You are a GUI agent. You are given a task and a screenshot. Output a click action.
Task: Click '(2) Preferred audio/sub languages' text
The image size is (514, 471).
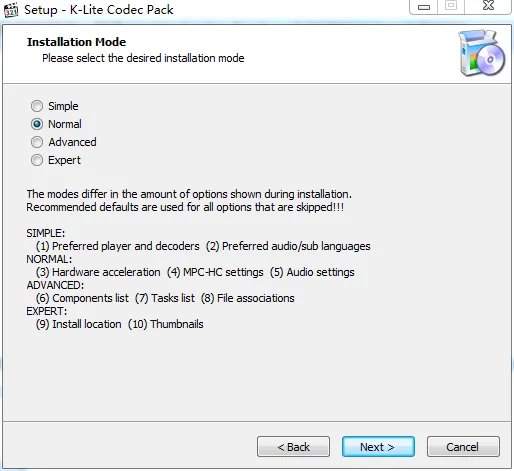click(x=288, y=246)
